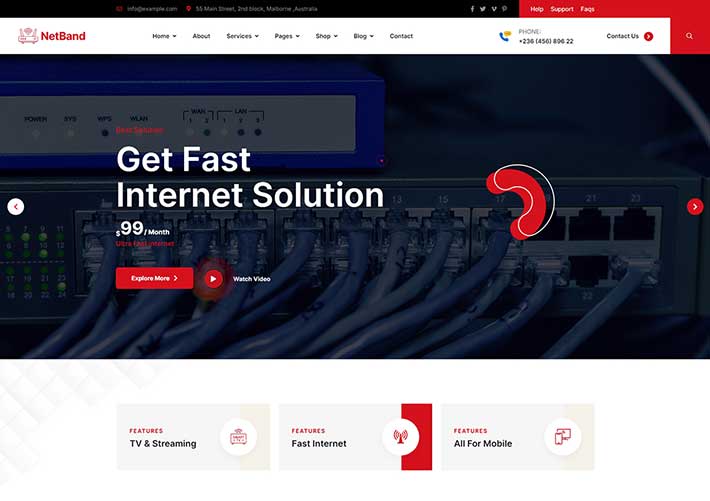Open the Pages dropdown menu
The height and width of the screenshot is (501, 710).
(x=287, y=36)
